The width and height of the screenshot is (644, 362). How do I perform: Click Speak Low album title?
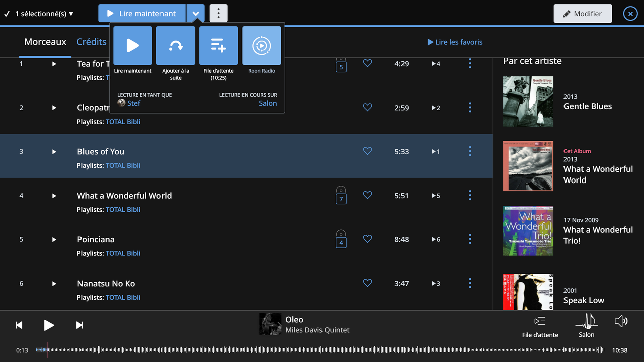[584, 300]
